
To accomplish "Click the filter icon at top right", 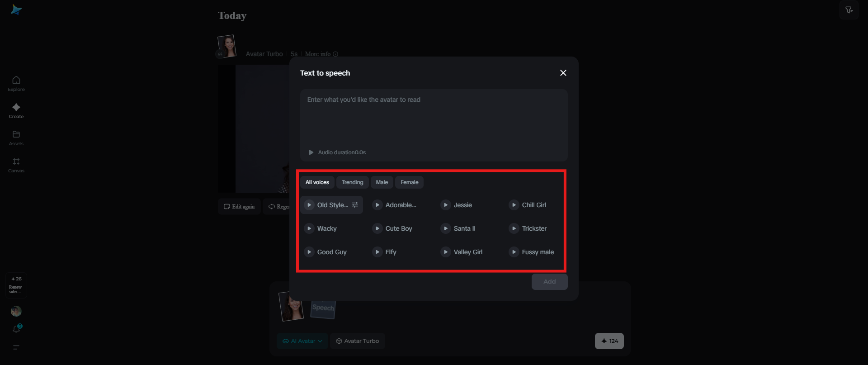I will [849, 10].
